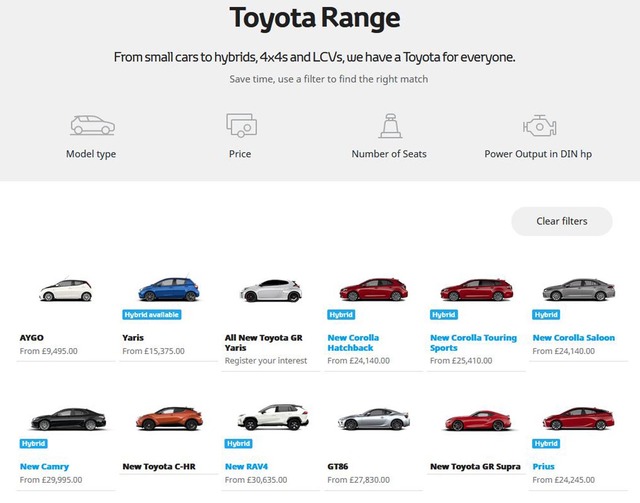640x503 pixels.
Task: Click the 'From £29,995.00' Camry price
Action: (51, 480)
